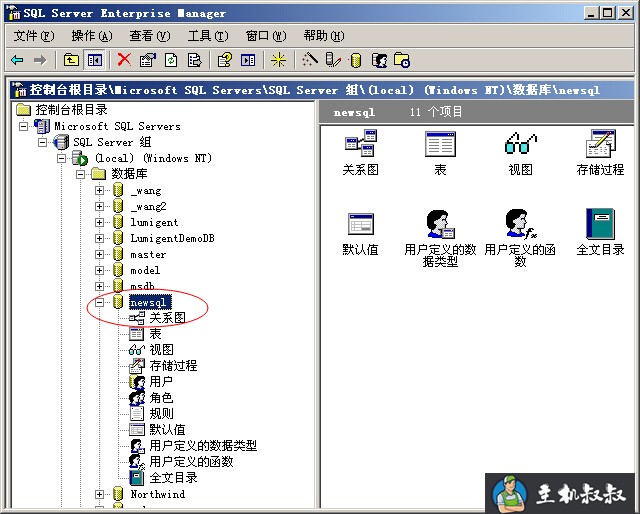
Task: Click the Register Server toolbar icon
Action: coord(333,60)
